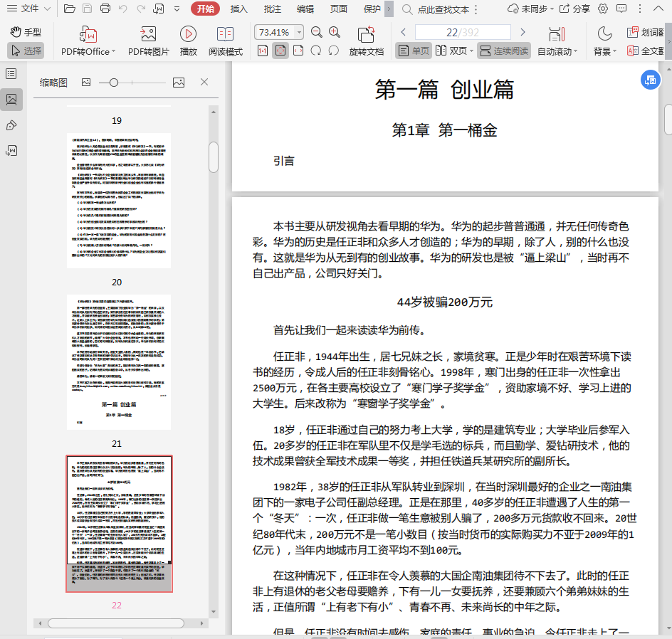672x639 pixels.
Task: Toggle 单页 single page view
Action: tap(413, 51)
